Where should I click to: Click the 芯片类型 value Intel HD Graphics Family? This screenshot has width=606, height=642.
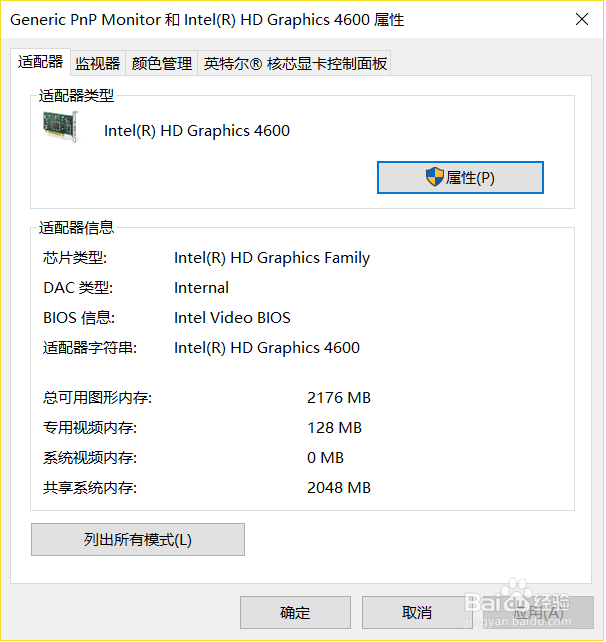tap(272, 258)
